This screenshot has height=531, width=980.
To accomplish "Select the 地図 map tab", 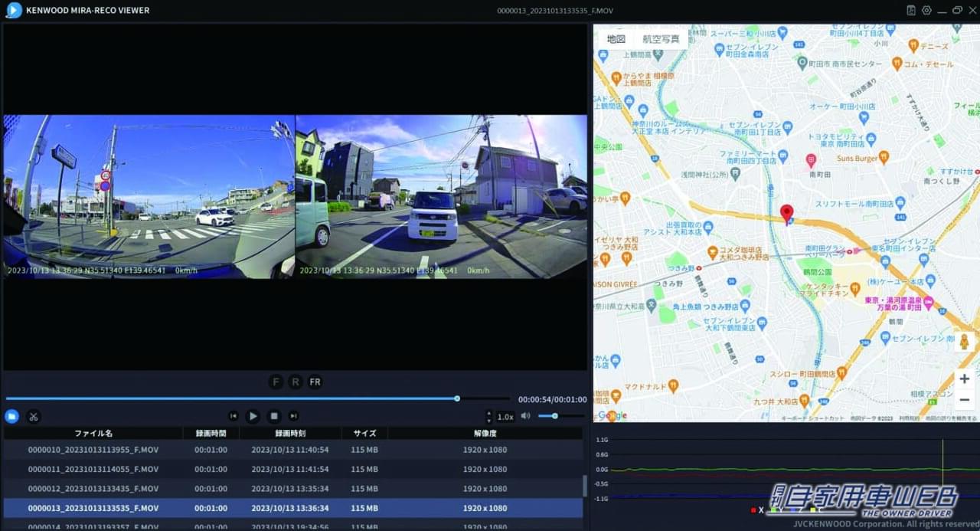I will (616, 39).
